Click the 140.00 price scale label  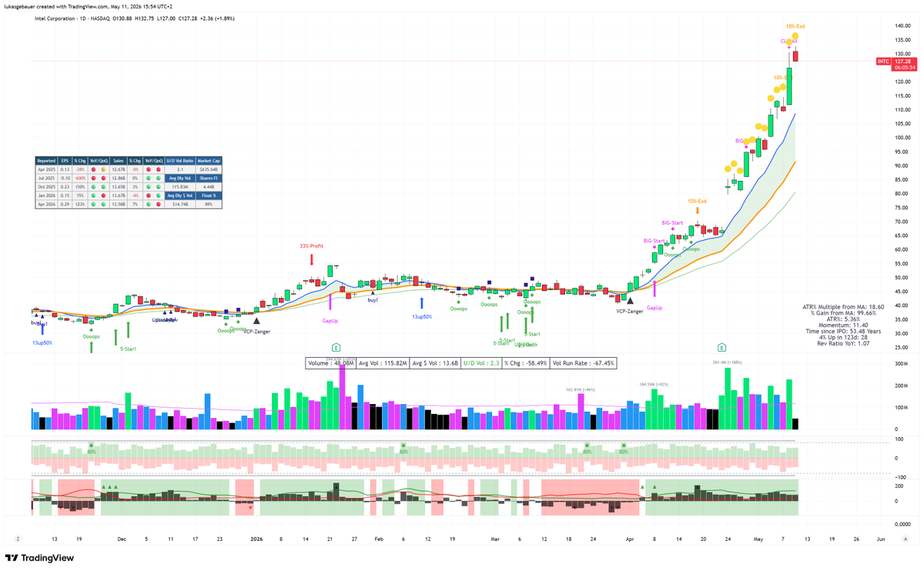902,26
